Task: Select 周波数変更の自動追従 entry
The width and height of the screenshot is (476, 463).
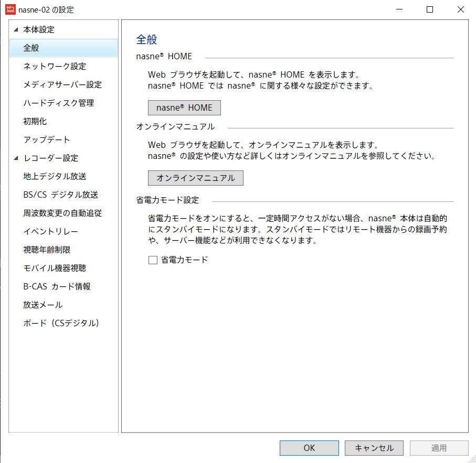Action: point(62,213)
